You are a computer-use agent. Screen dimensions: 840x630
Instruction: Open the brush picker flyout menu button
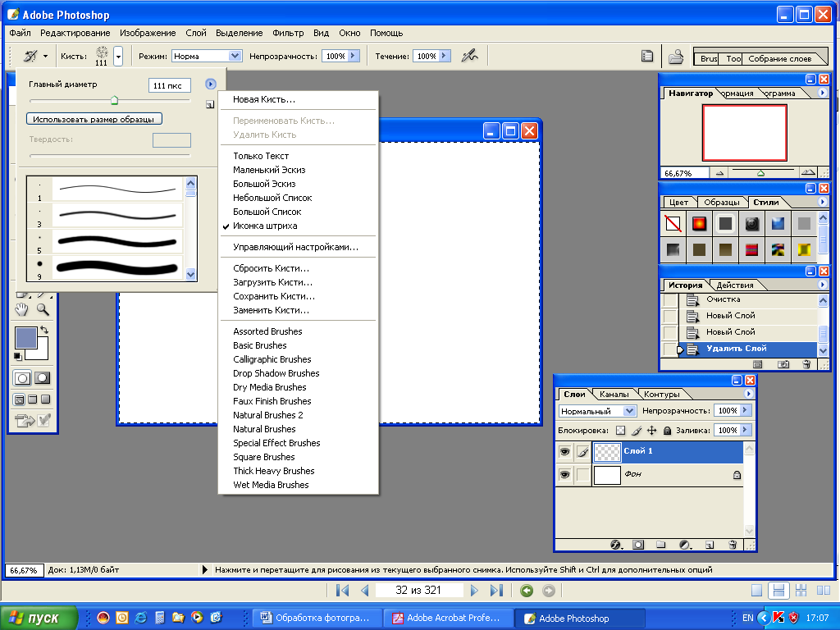tap(211, 84)
